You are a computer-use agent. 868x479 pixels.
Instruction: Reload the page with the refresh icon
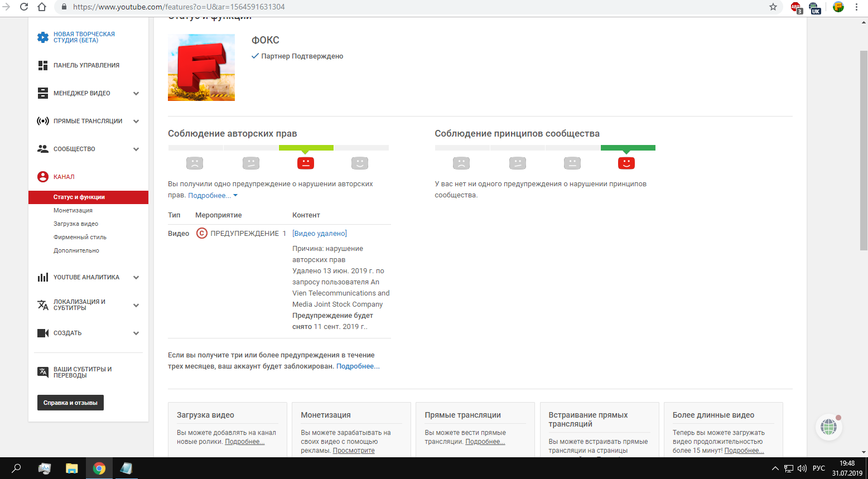pyautogui.click(x=24, y=7)
